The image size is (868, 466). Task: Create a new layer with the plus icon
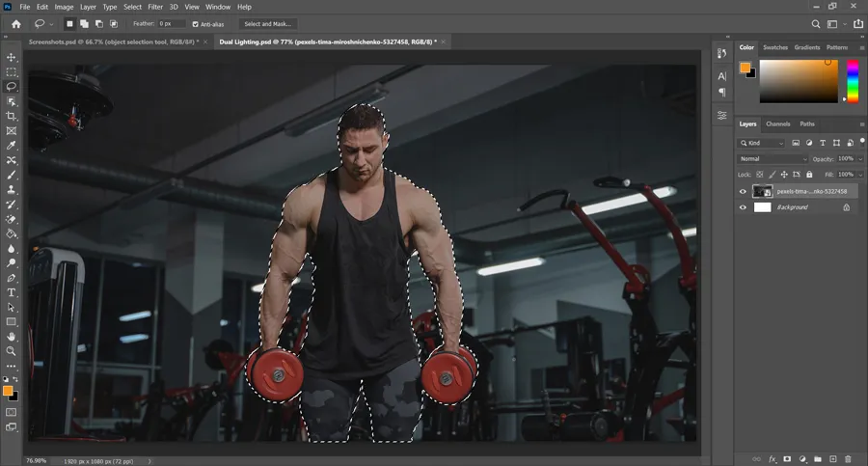[x=832, y=458]
